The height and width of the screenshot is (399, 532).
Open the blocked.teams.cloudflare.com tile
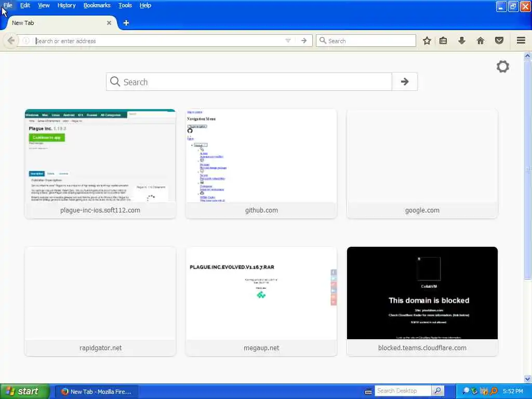click(x=422, y=301)
